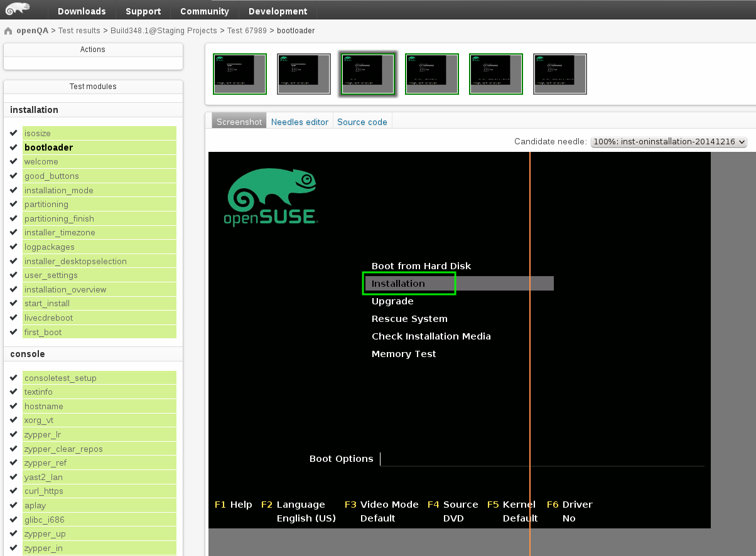This screenshot has width=756, height=556.
Task: Select the sixth screenshot thumbnail
Action: (x=560, y=74)
